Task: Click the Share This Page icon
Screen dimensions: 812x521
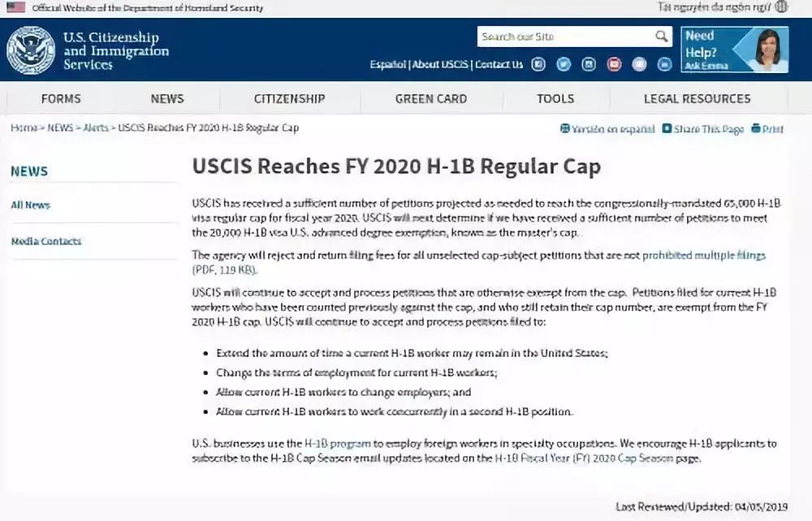Action: (x=667, y=128)
